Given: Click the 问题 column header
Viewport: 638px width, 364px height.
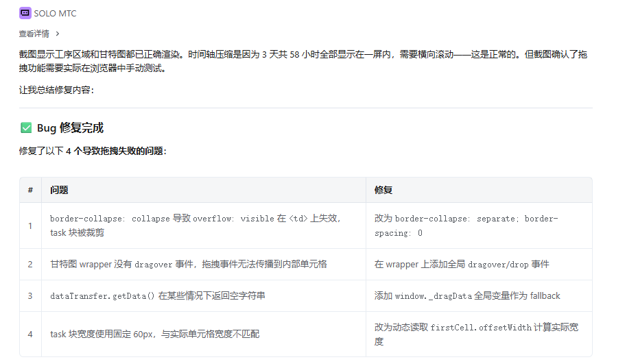Looking at the screenshot, I should (204, 190).
